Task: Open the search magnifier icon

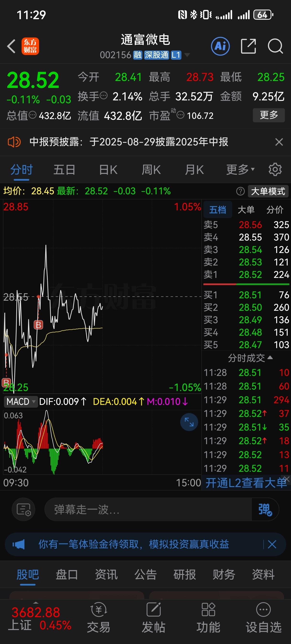Action: [x=275, y=46]
